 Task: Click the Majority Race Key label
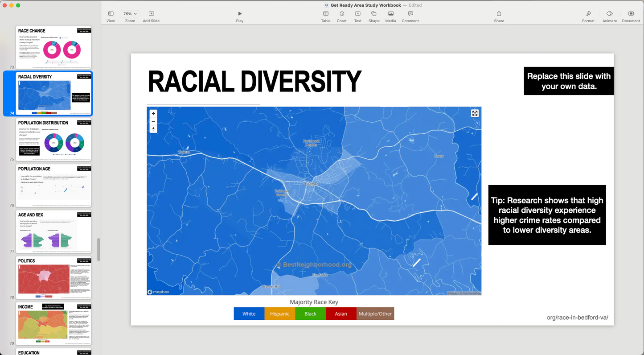coord(314,302)
